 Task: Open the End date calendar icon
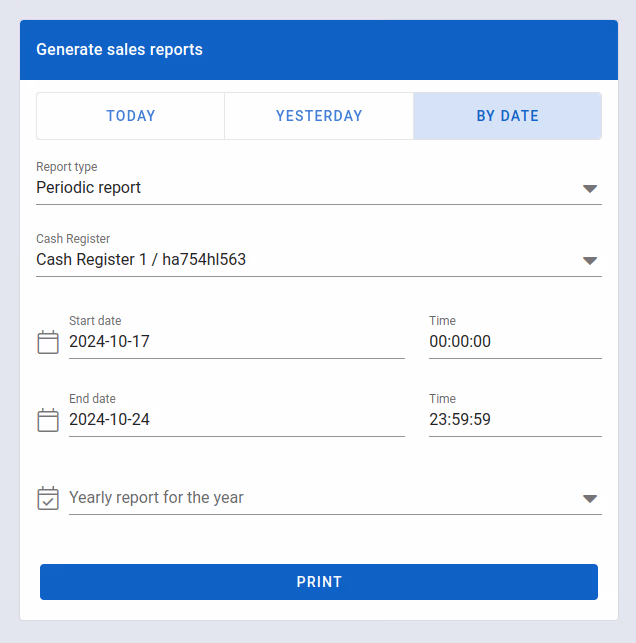tap(48, 420)
